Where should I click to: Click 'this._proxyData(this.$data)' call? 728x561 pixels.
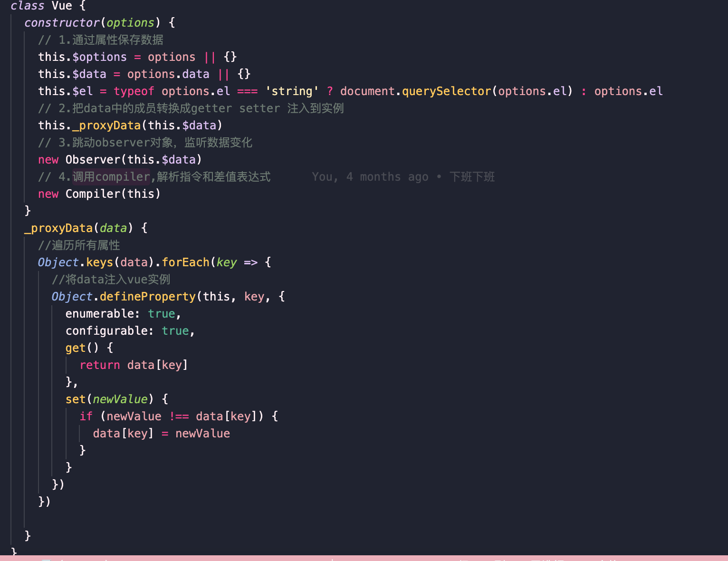click(x=130, y=126)
